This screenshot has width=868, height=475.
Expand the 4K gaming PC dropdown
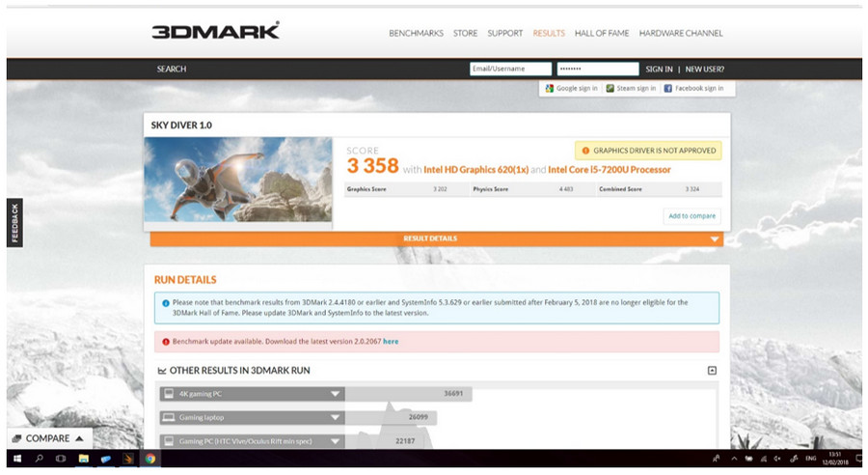336,394
